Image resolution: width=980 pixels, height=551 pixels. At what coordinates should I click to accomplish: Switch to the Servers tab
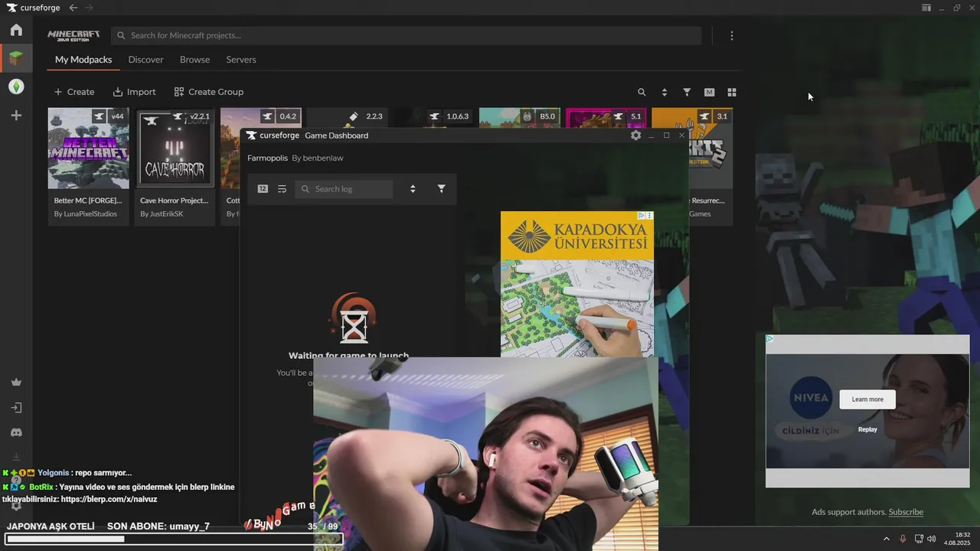click(241, 60)
